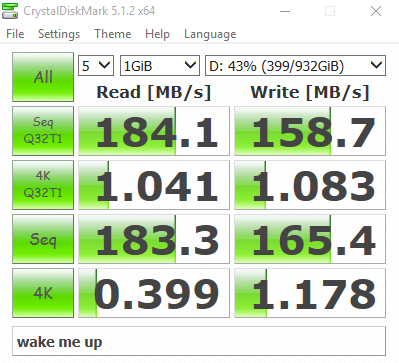Open the test count dropdown showing 5

point(96,65)
